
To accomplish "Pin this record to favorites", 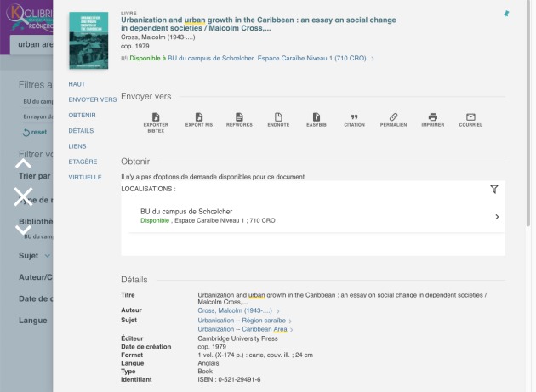I will 506,14.
